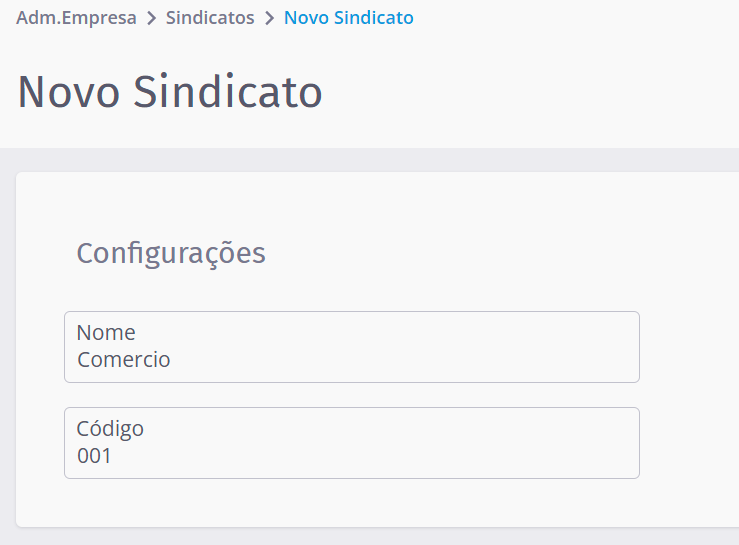Click the Nome field label

click(x=106, y=332)
